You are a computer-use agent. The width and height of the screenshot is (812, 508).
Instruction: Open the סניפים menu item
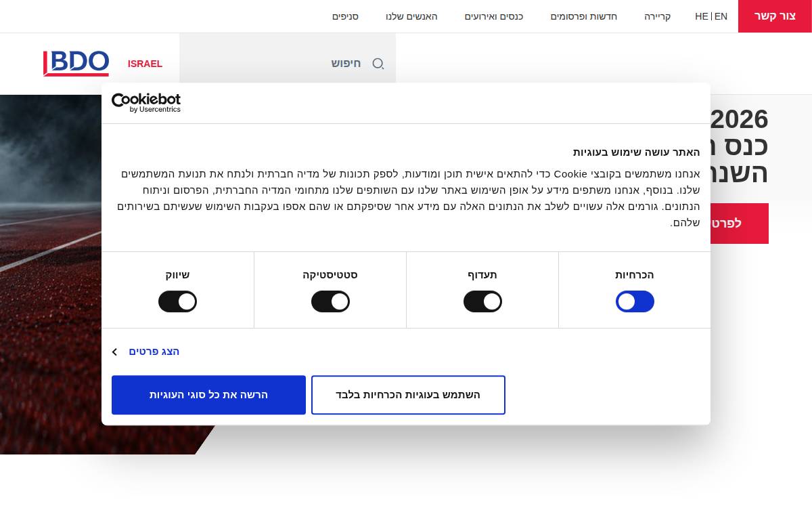345,16
